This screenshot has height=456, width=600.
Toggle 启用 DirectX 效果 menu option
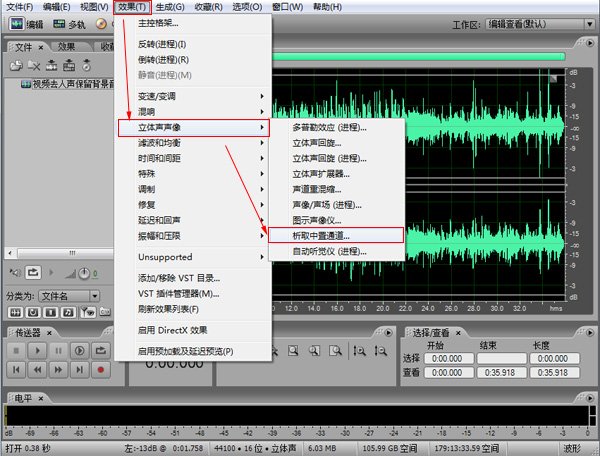pos(192,330)
